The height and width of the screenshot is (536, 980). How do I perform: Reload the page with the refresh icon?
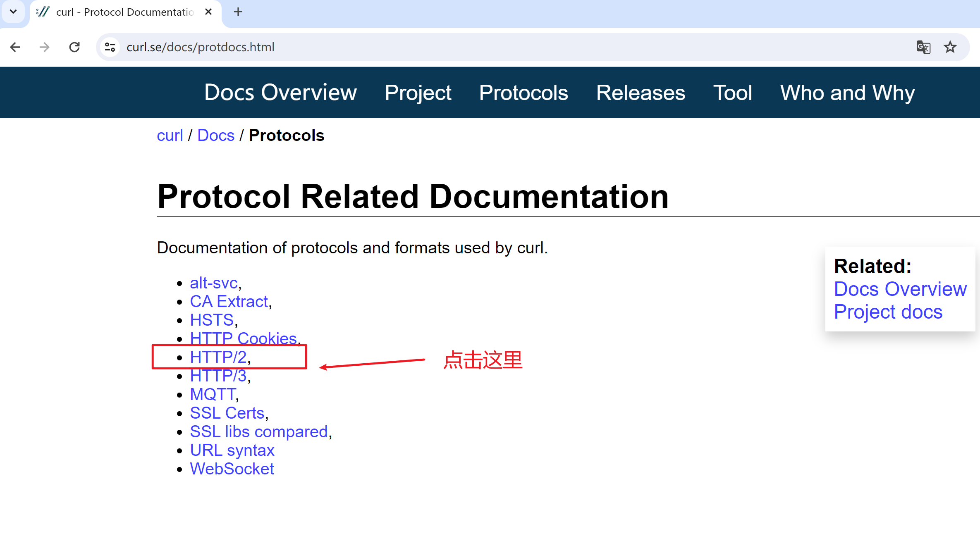pos(74,47)
